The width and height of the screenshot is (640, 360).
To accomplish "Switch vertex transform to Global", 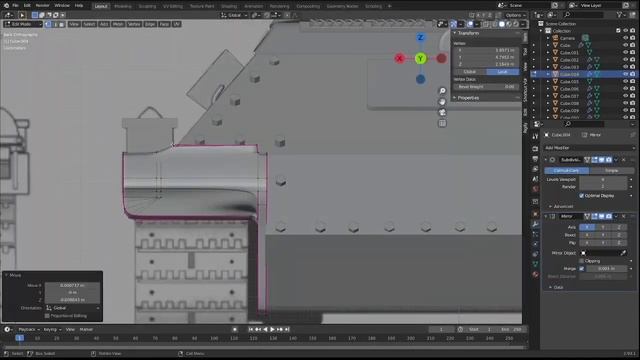I will click(x=470, y=72).
